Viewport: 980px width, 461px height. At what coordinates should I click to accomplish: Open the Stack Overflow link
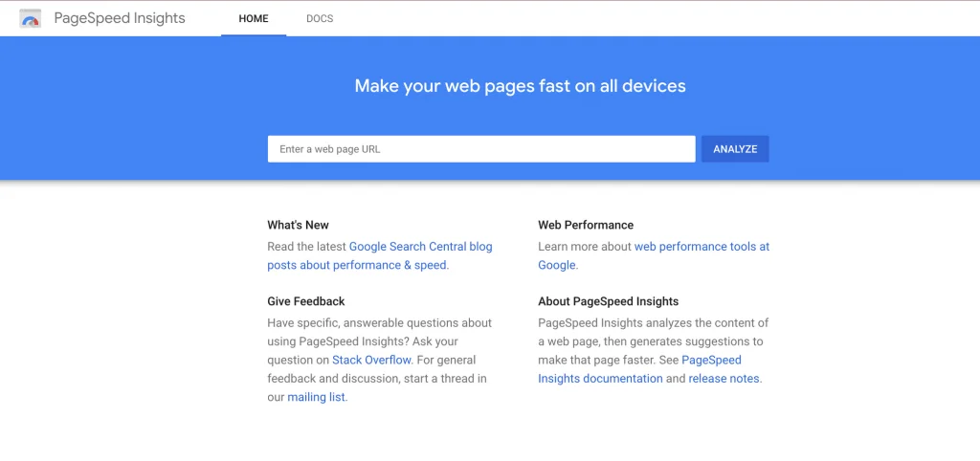click(372, 360)
